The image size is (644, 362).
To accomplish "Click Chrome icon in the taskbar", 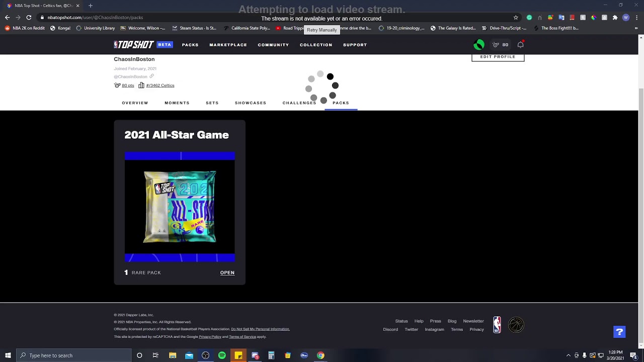I will pyautogui.click(x=320, y=355).
